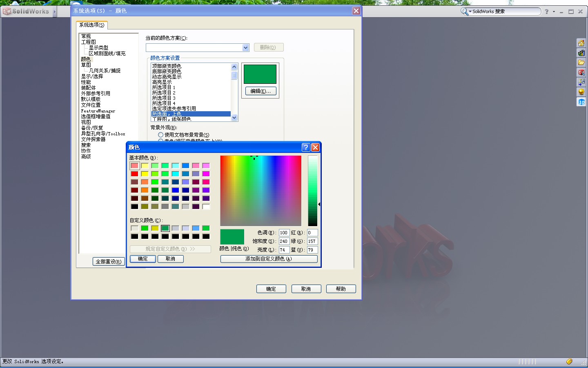This screenshot has height=368, width=588.
Task: Select 显示/选择 in the options tree
Action: (x=92, y=76)
